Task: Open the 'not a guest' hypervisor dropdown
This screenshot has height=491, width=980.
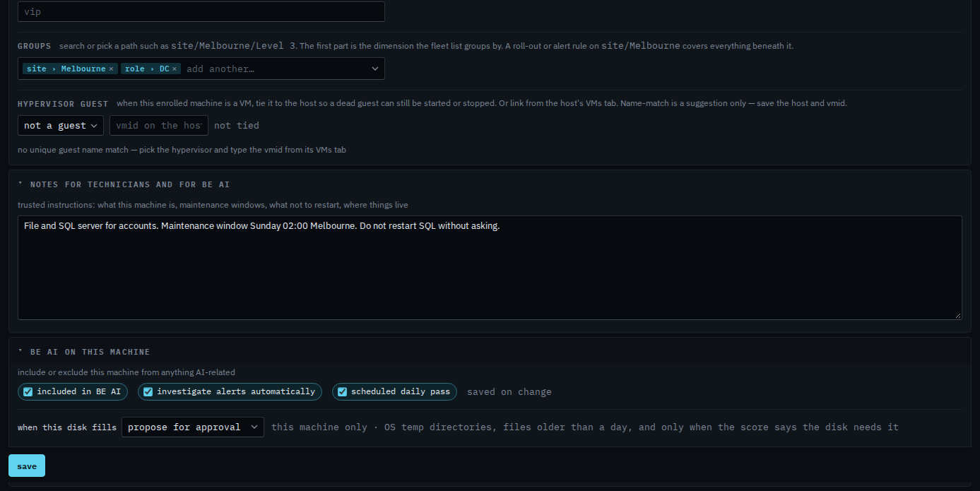Action: click(x=61, y=126)
